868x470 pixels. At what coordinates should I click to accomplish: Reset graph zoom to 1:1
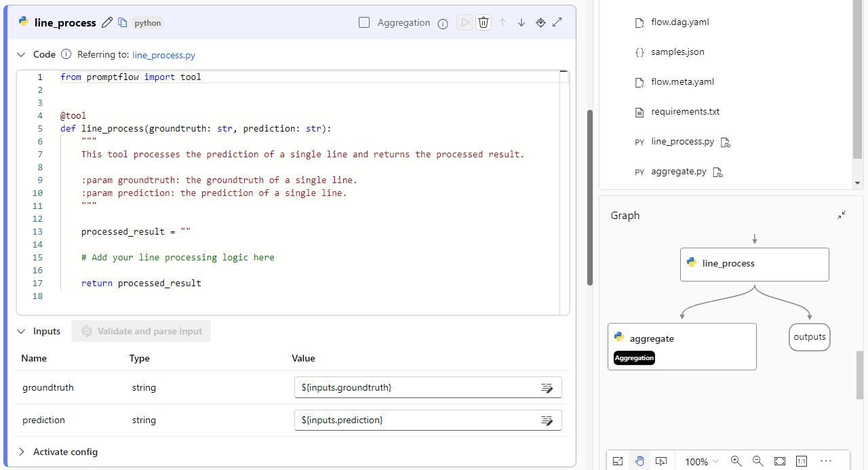[802, 461]
